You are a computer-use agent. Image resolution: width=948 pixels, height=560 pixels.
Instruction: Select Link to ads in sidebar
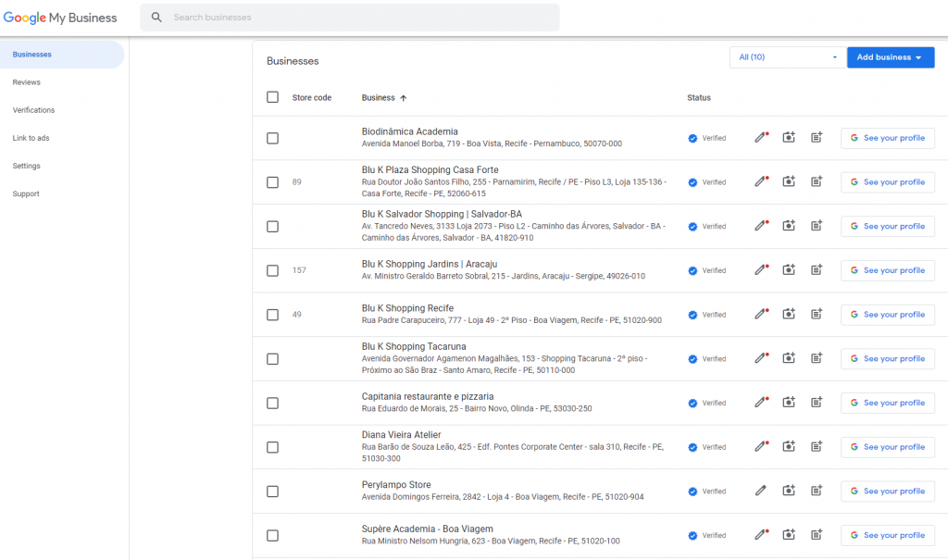tap(31, 138)
